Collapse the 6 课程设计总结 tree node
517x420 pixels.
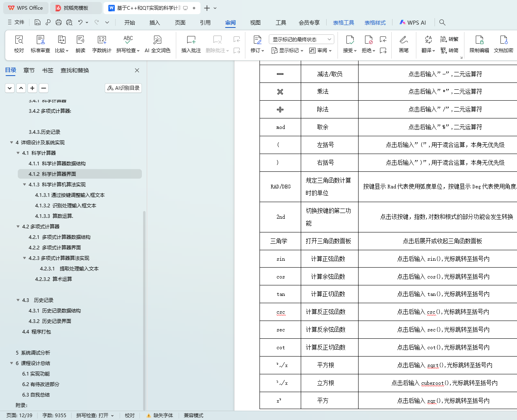coord(12,363)
